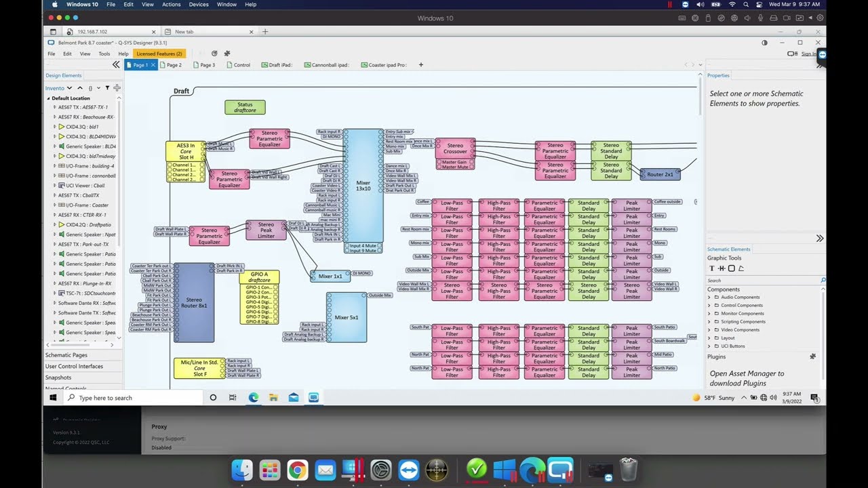Open Finder in the macOS dock

pyautogui.click(x=242, y=470)
